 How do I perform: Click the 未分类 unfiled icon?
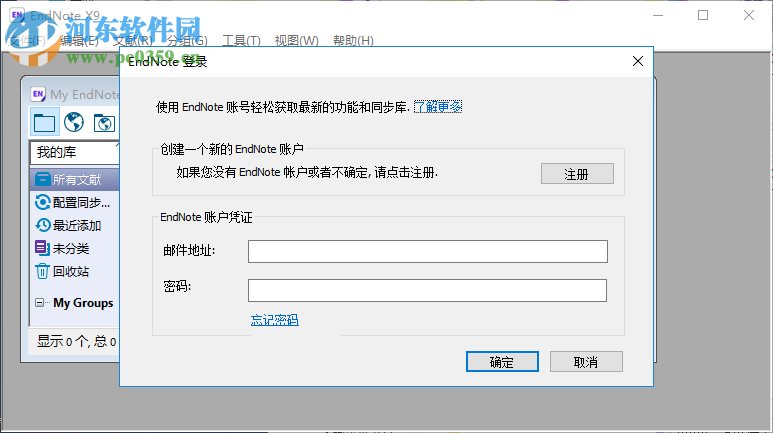click(42, 248)
